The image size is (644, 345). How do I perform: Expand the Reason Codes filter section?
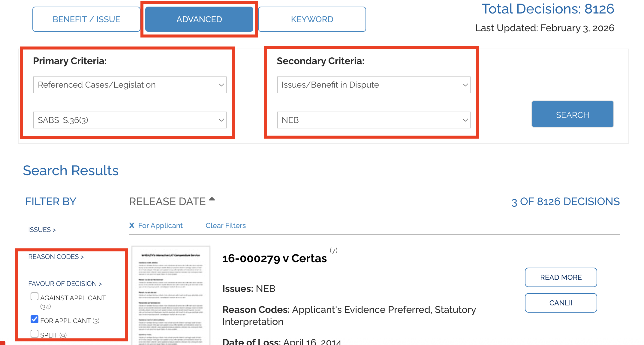[56, 257]
